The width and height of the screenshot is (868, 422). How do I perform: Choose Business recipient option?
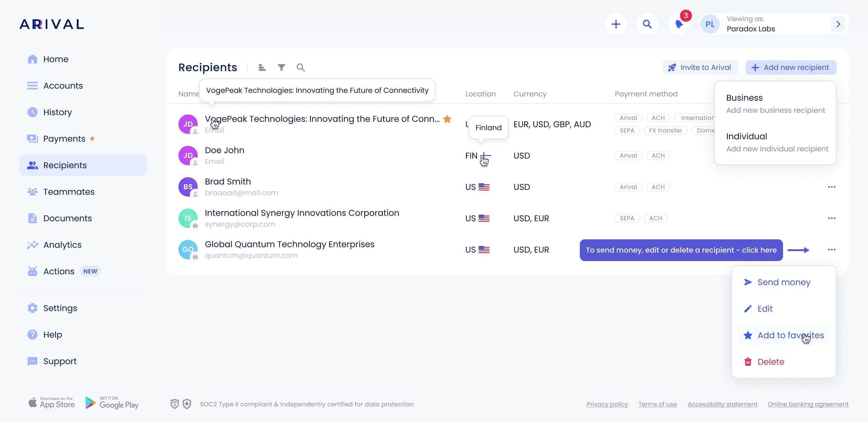click(775, 103)
